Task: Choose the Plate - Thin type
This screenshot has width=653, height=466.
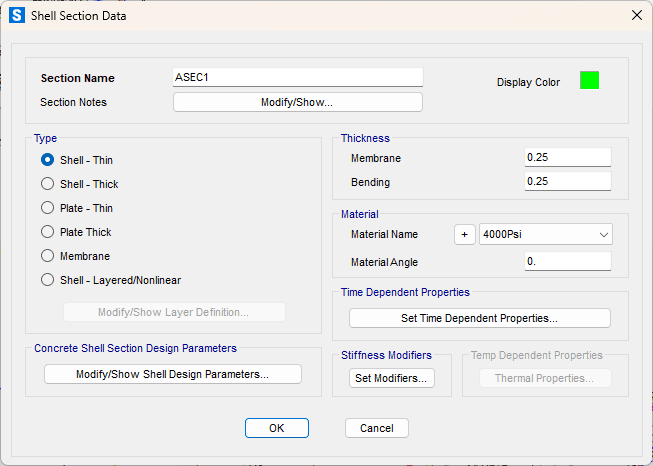Action: [x=47, y=208]
